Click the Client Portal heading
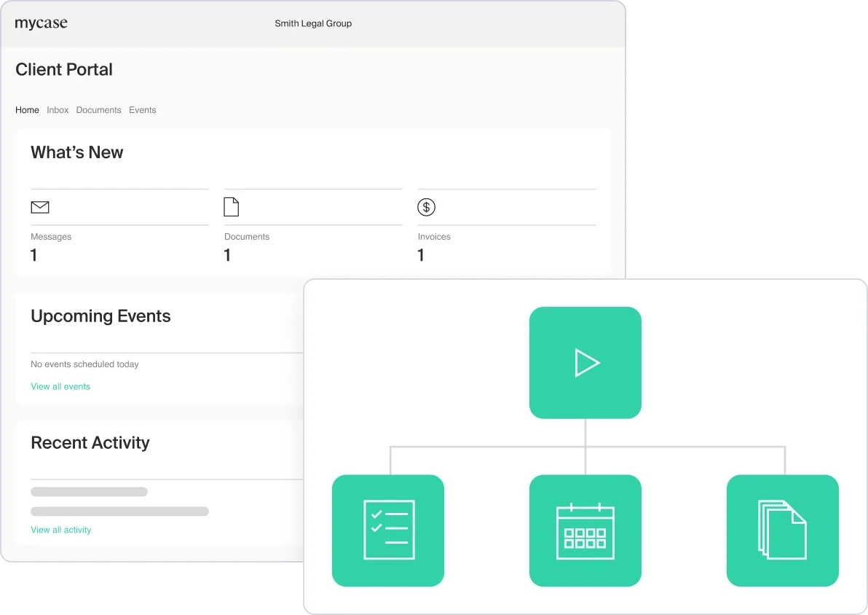This screenshot has height=615, width=868. click(64, 70)
